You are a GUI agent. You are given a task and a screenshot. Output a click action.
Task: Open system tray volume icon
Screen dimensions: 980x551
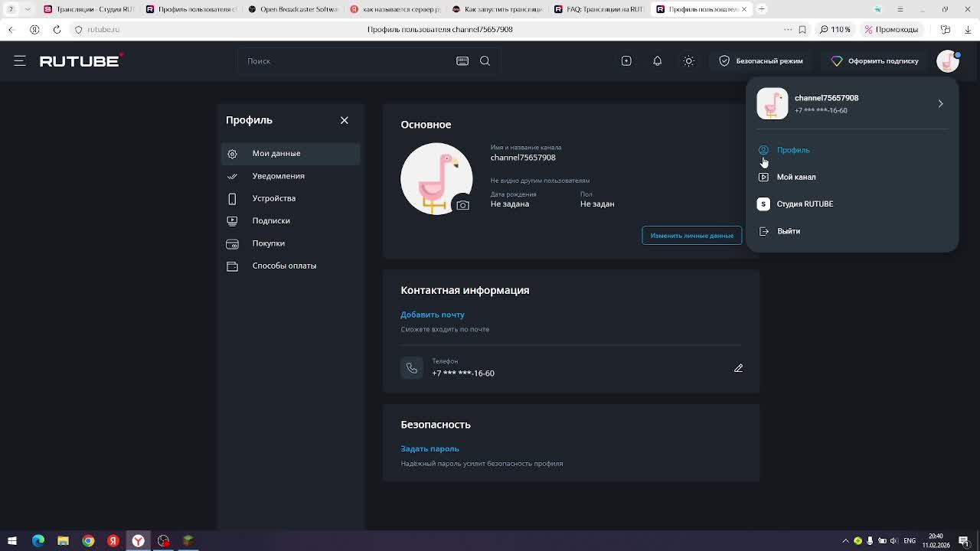coord(893,541)
